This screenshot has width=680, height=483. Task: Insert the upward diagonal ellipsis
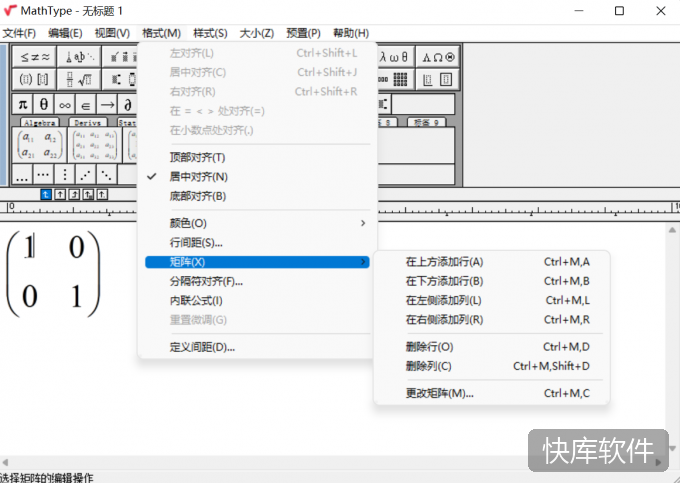click(86, 174)
